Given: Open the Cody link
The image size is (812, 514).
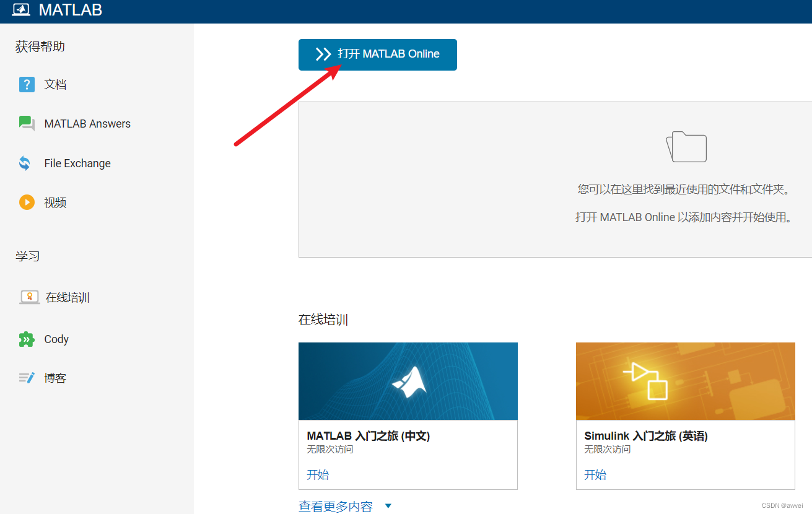Looking at the screenshot, I should click(x=56, y=339).
